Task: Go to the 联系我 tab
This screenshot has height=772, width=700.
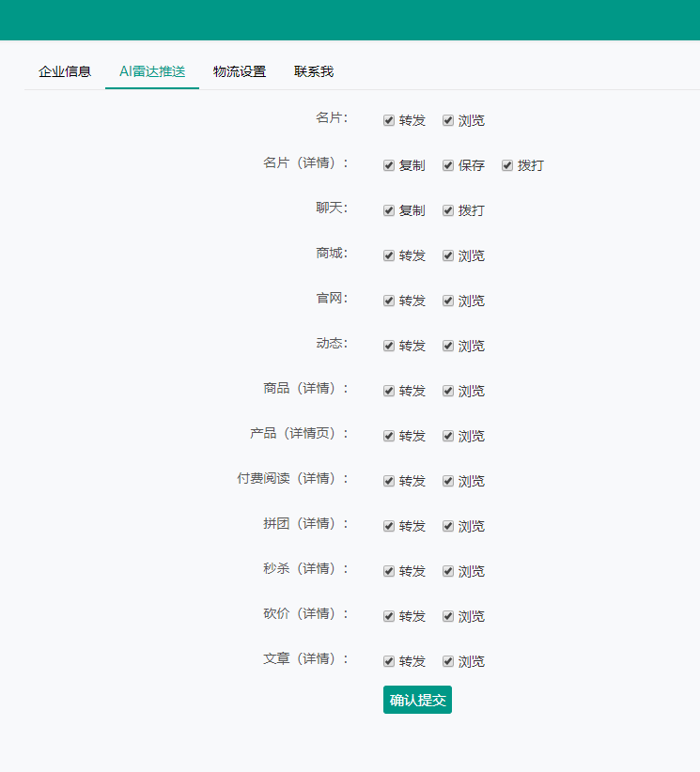Action: (314, 71)
